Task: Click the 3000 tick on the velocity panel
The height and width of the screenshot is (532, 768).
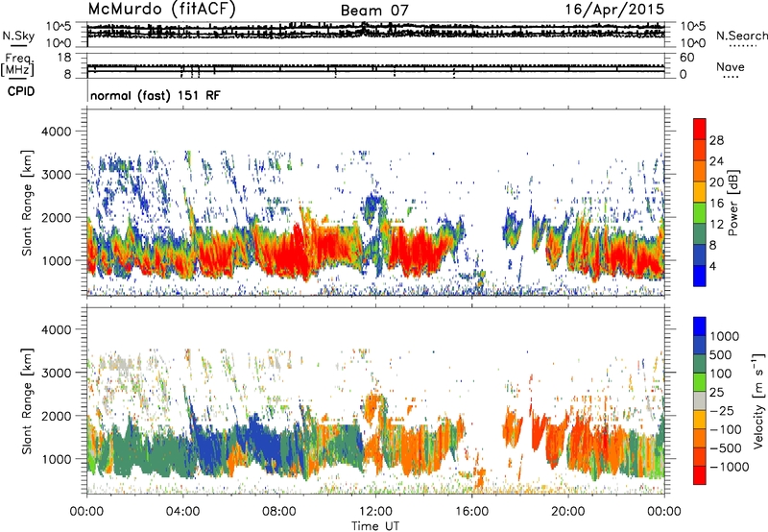Action: pos(56,373)
